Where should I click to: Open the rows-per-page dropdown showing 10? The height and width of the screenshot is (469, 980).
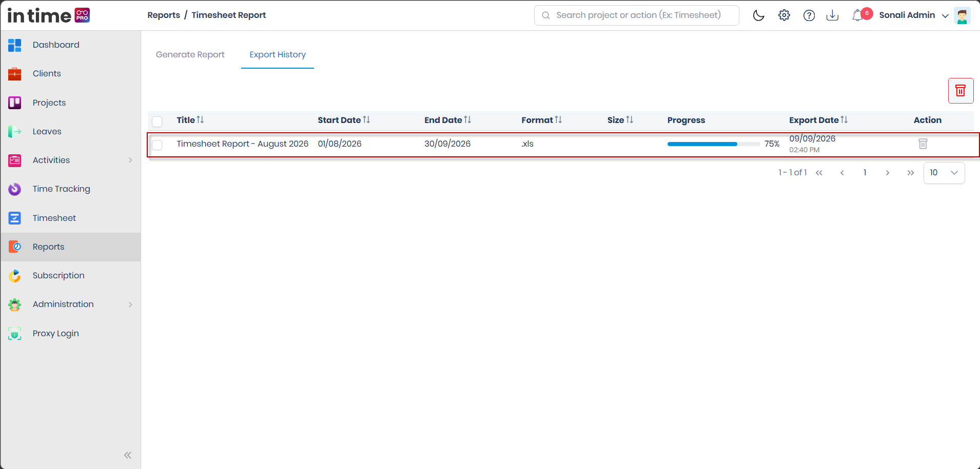[x=944, y=173]
